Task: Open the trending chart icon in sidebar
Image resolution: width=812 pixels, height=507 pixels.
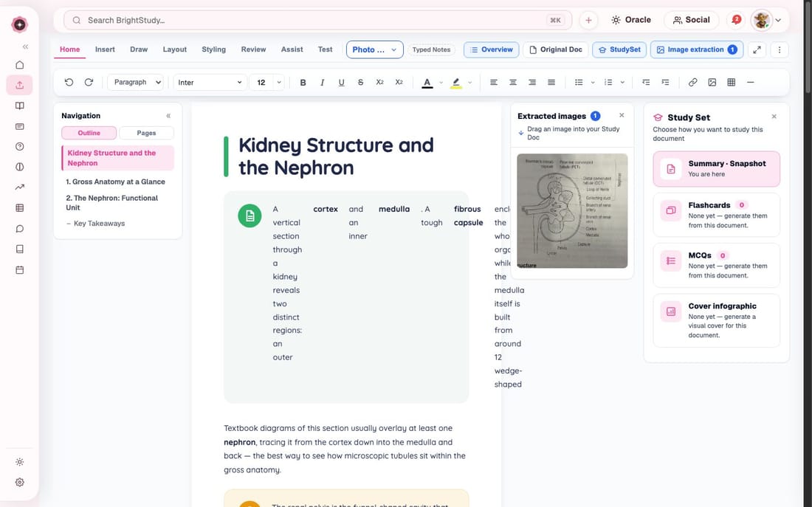Action: [20, 187]
